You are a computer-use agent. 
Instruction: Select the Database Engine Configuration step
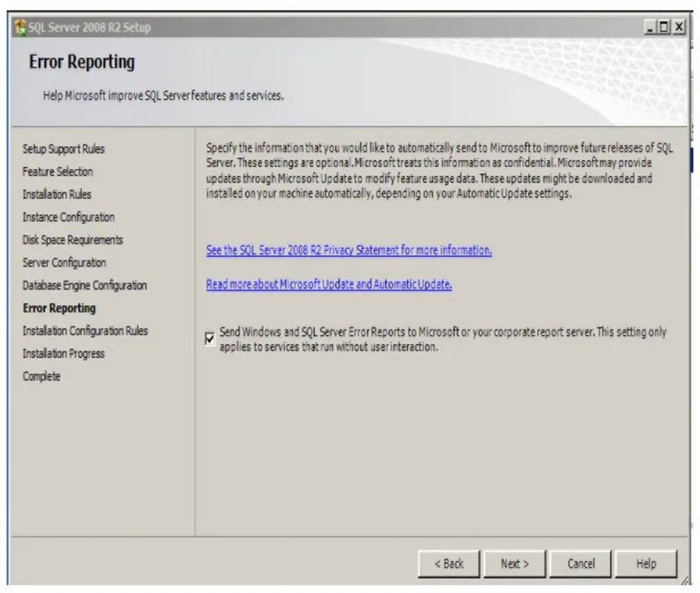tap(84, 285)
